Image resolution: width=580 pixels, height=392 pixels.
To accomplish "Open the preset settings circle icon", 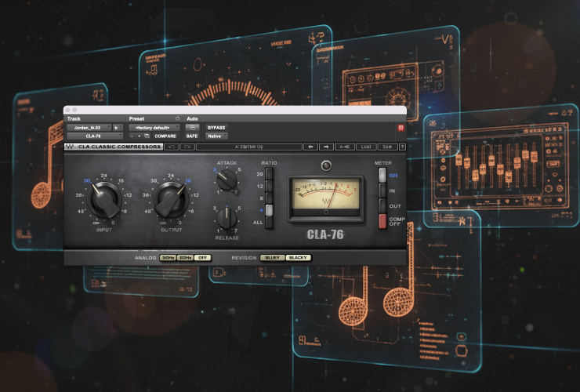I will point(177,118).
